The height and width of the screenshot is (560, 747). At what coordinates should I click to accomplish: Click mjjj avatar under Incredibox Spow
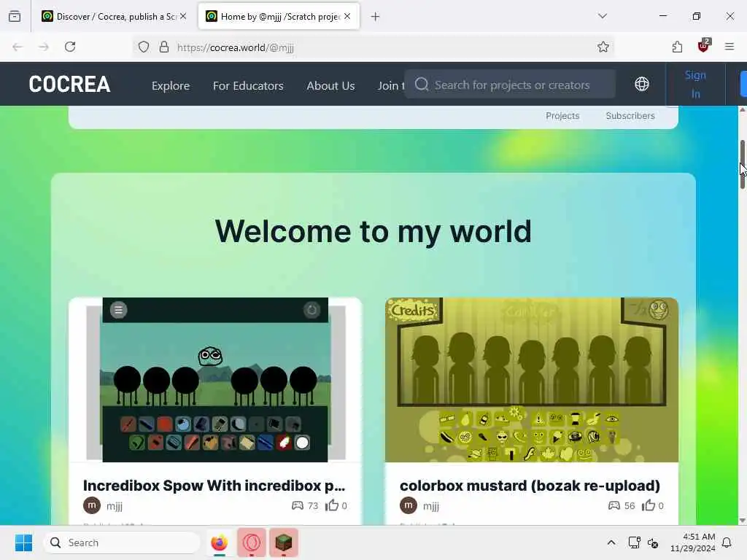pos(92,505)
